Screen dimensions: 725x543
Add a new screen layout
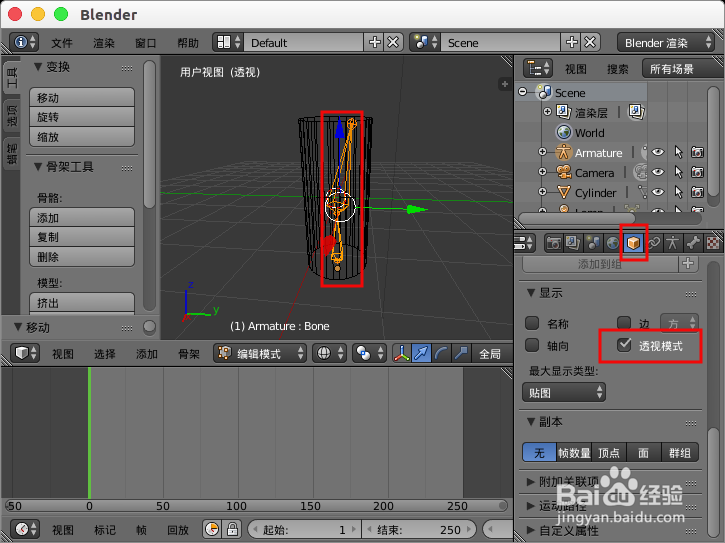(x=375, y=43)
